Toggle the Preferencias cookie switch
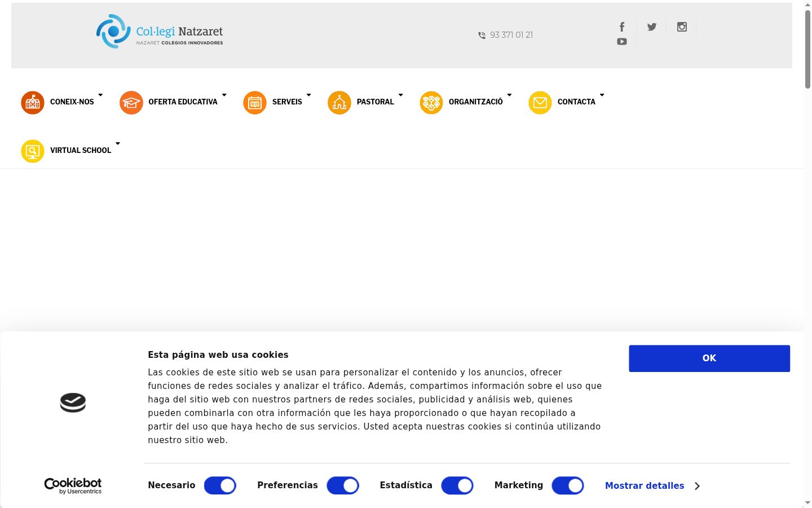 pyautogui.click(x=343, y=485)
